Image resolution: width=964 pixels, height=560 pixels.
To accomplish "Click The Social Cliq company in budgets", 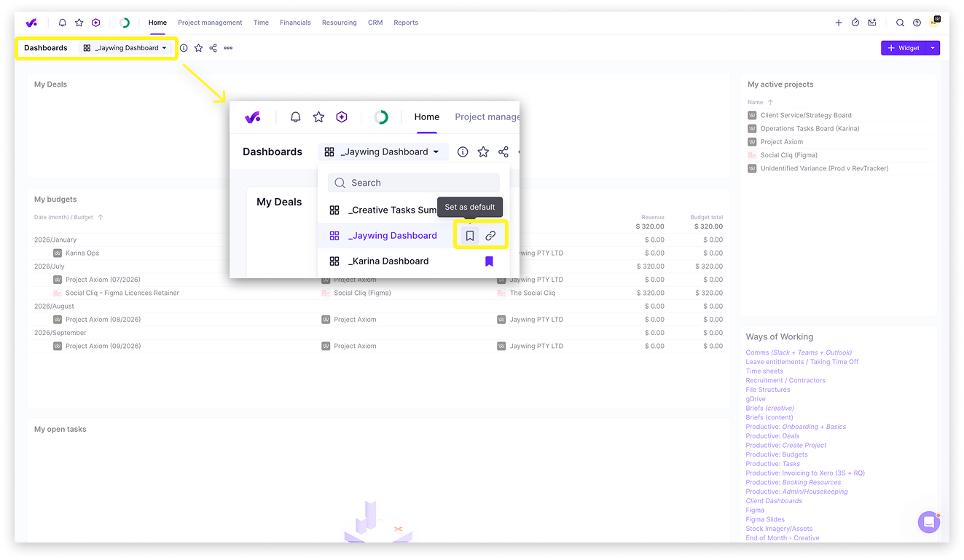I will click(x=533, y=293).
